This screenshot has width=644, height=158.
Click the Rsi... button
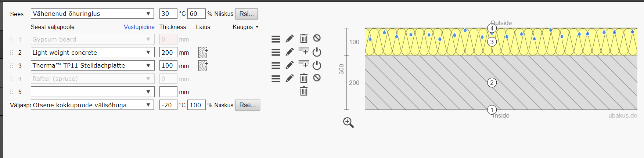(247, 14)
